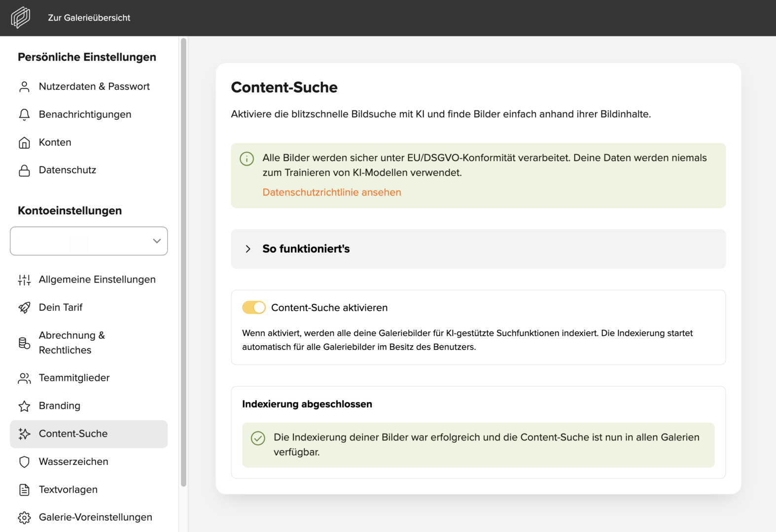Click the shield icon for Wasserzeichen
This screenshot has width=776, height=532.
click(24, 462)
